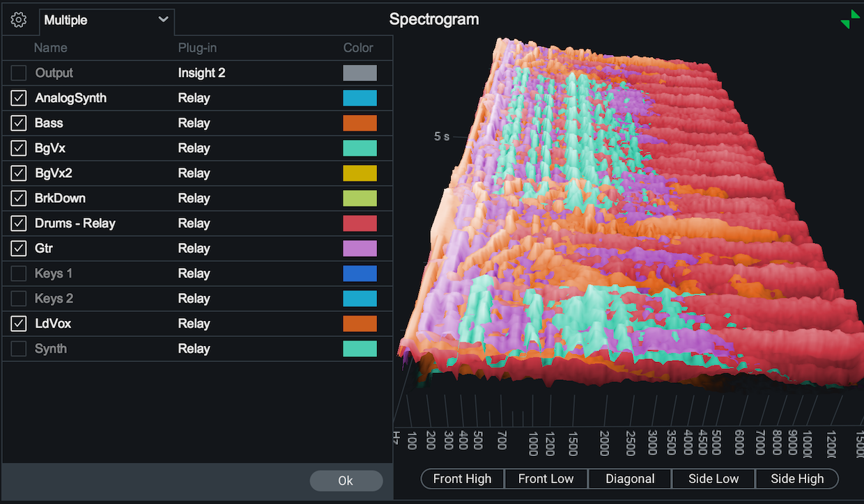The height and width of the screenshot is (504, 864).
Task: Click the Relay label in BrkDown row
Action: 194,198
